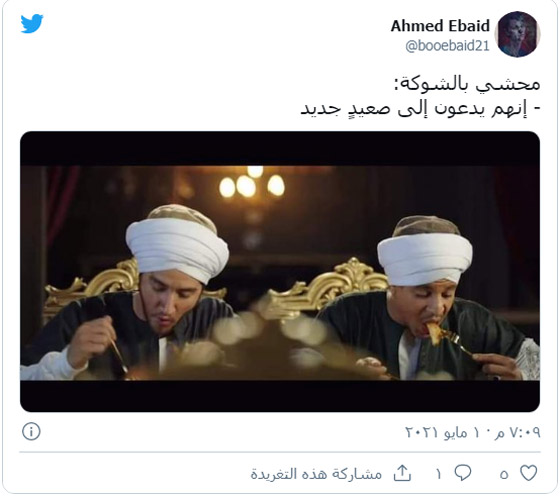This screenshot has width=560, height=498.
Task: Click the chandelier lights in the image
Action: [252, 184]
